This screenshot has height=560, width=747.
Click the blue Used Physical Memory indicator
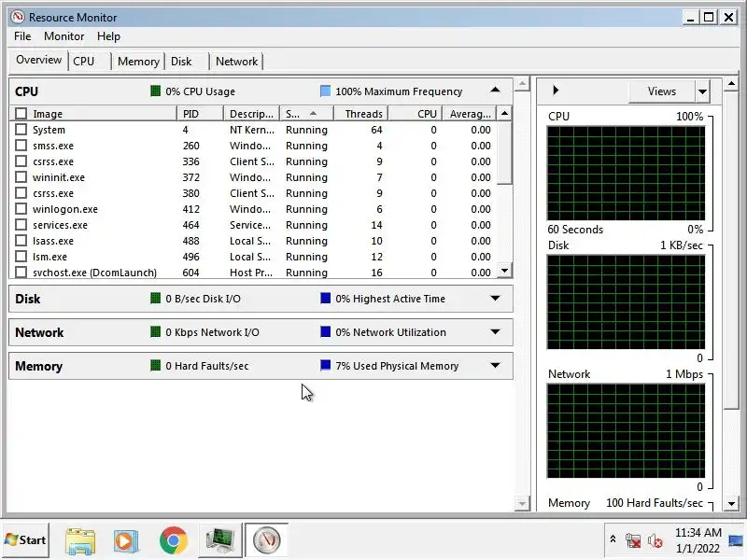[325, 366]
